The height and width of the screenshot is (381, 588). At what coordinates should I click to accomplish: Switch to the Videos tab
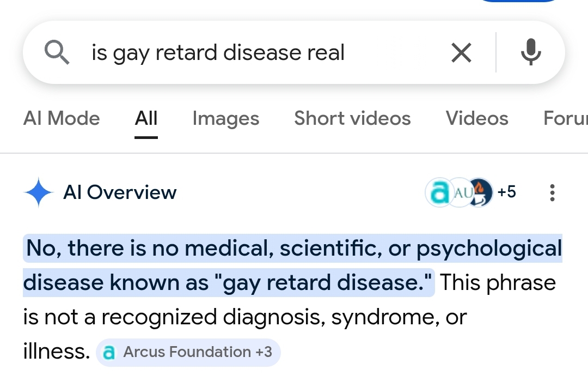pos(477,119)
